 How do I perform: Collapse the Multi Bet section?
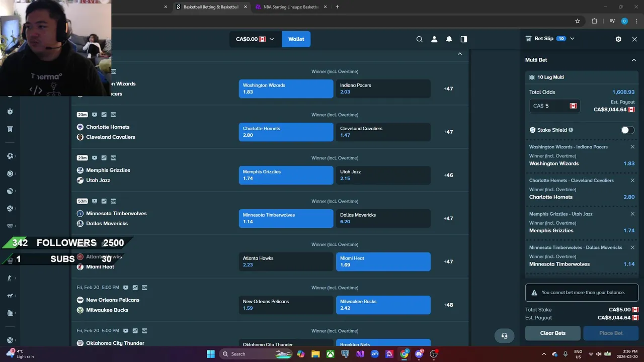[633, 60]
